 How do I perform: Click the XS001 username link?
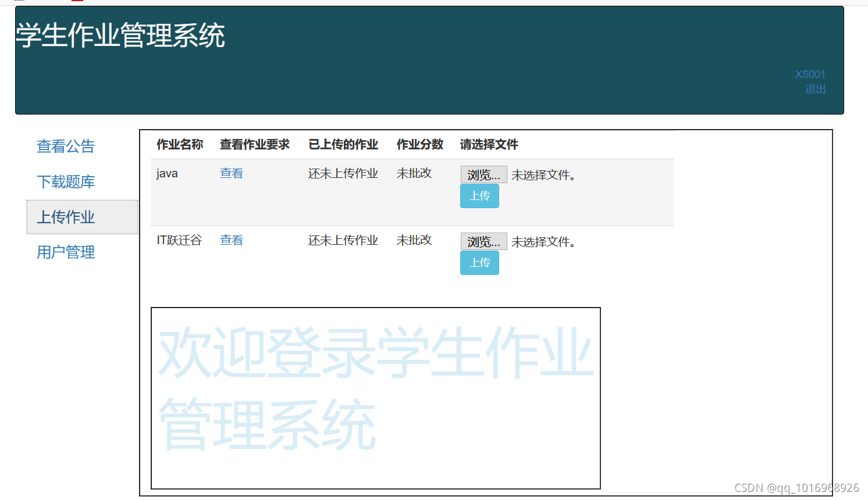pyautogui.click(x=810, y=74)
